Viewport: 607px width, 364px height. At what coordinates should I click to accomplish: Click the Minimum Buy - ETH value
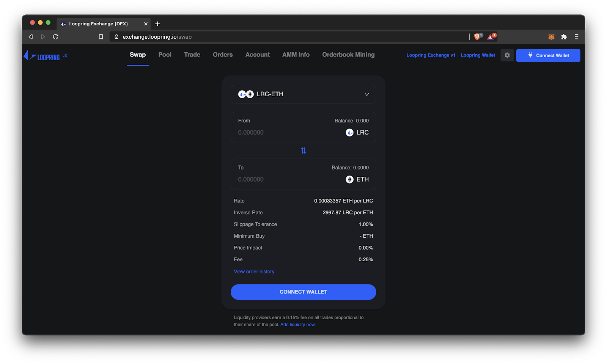tap(366, 236)
